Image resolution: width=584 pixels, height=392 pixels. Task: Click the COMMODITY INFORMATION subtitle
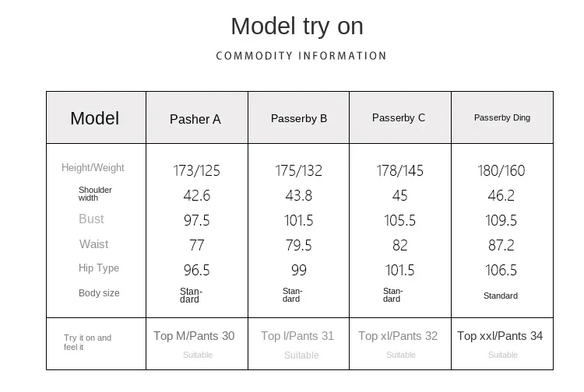click(x=301, y=56)
